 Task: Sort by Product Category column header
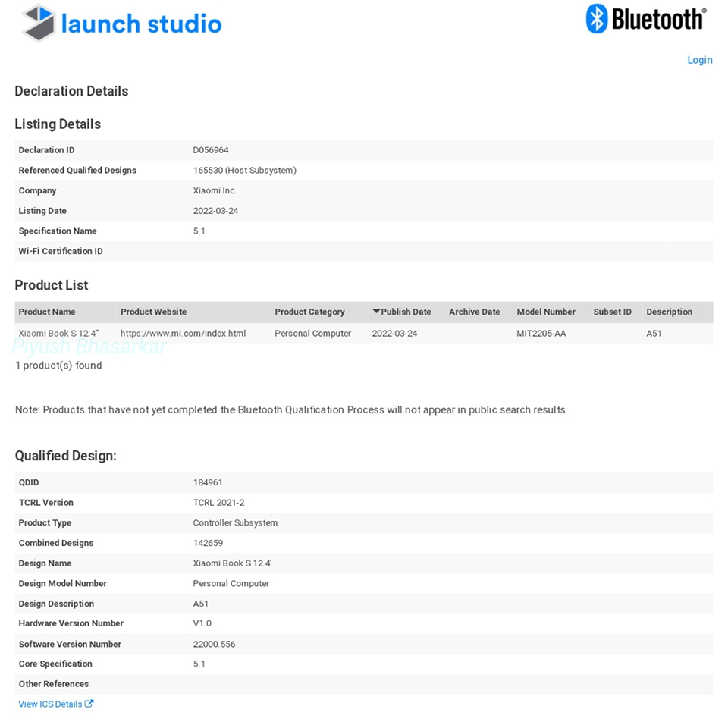click(309, 312)
